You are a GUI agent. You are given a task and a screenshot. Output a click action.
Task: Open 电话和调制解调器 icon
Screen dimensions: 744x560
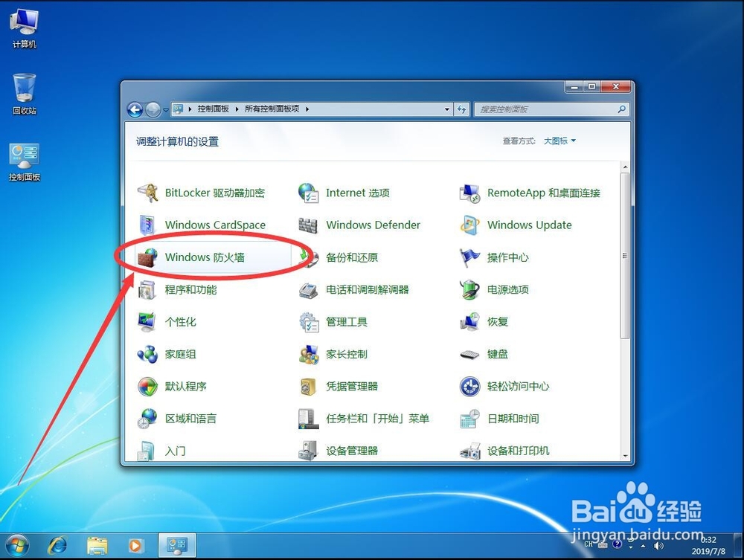click(x=309, y=290)
